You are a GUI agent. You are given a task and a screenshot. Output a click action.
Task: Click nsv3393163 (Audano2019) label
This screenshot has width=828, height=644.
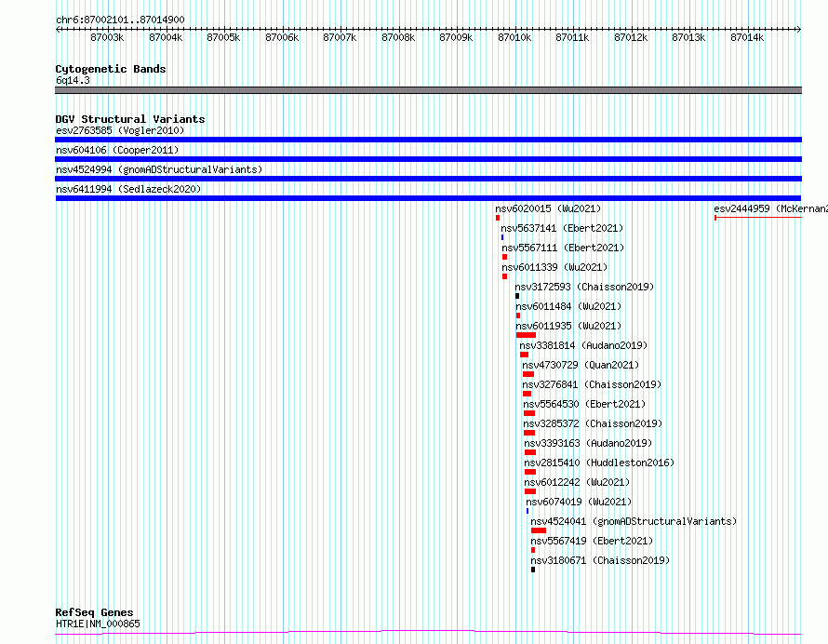[588, 443]
